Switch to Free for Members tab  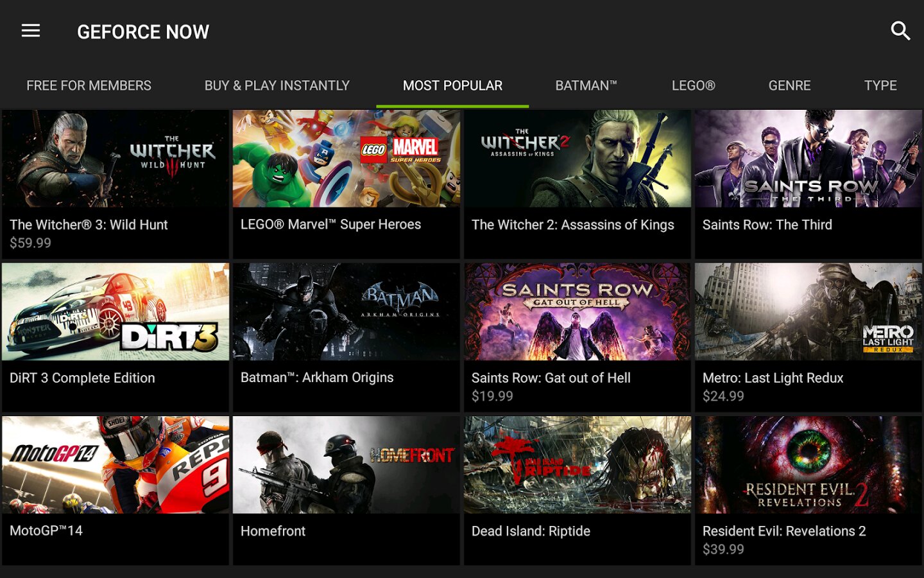click(x=89, y=85)
